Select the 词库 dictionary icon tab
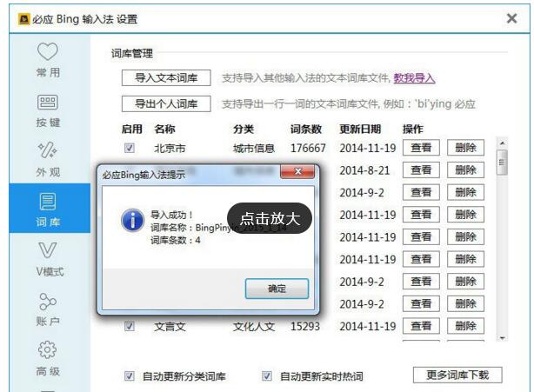 (x=48, y=201)
